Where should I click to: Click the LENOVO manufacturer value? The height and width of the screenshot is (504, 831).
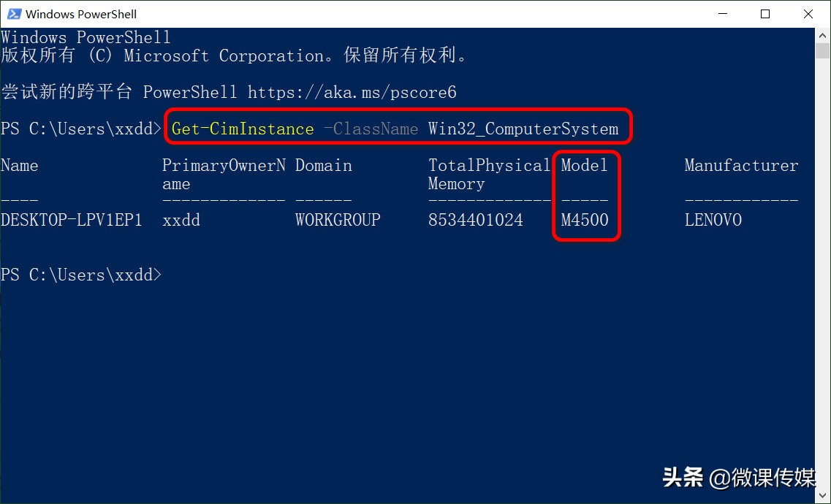[x=713, y=220]
